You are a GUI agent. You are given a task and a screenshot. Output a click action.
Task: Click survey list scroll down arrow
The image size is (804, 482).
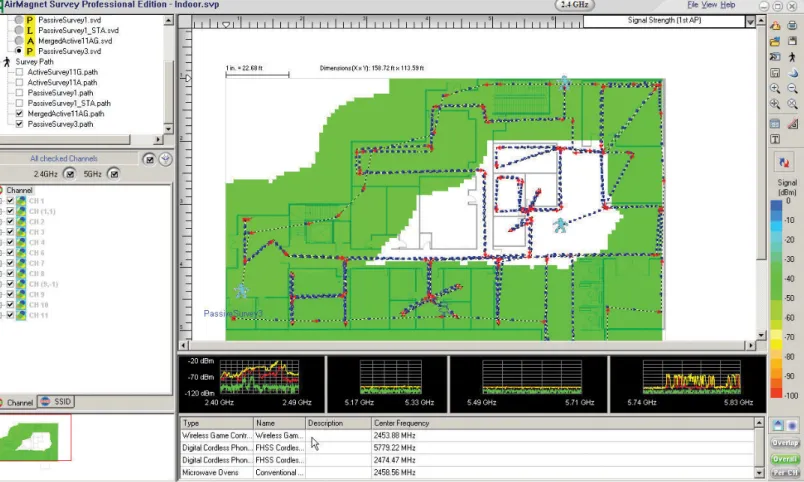(x=168, y=128)
